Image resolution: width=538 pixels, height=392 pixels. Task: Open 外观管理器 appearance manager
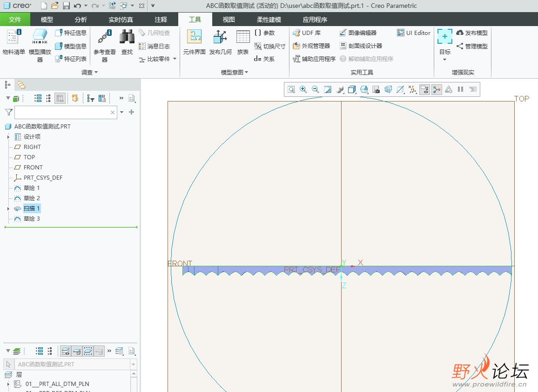click(x=311, y=46)
